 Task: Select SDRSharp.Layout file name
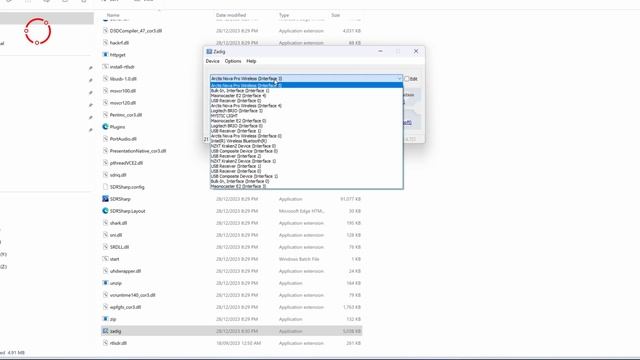point(127,211)
